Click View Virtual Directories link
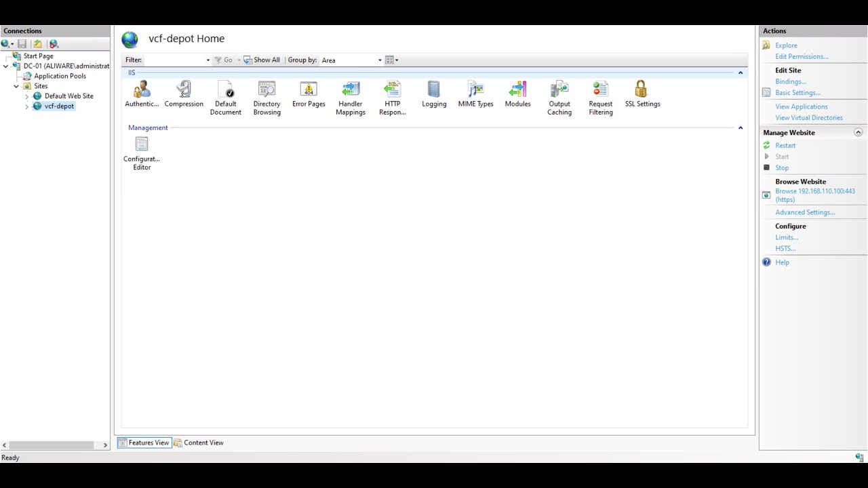 coord(809,118)
